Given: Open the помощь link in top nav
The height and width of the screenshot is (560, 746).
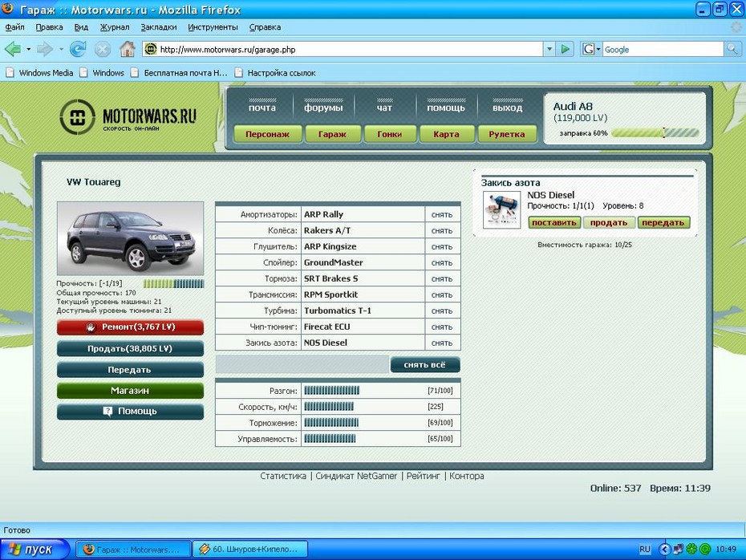Looking at the screenshot, I should (x=446, y=107).
